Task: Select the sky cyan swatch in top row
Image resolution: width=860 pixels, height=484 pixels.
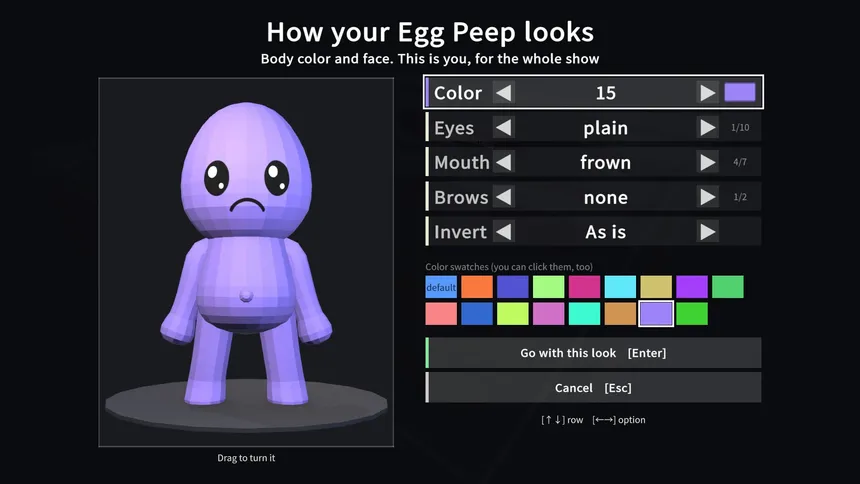Action: point(620,287)
